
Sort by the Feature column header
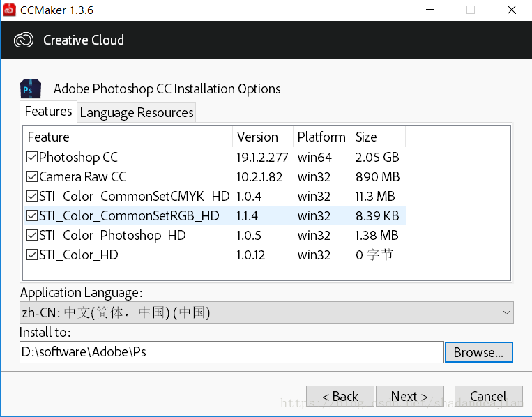click(128, 137)
